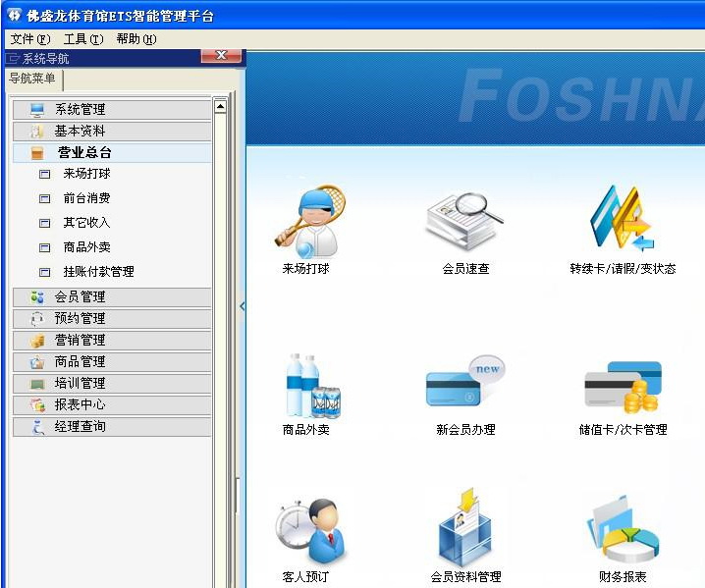Select 挂账付款管理 tree item
The width and height of the screenshot is (705, 588).
click(98, 272)
